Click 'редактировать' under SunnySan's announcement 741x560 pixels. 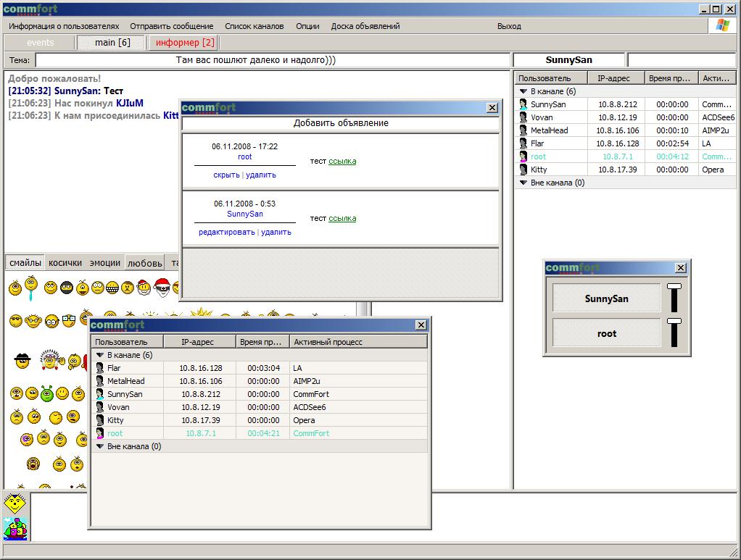coord(226,232)
